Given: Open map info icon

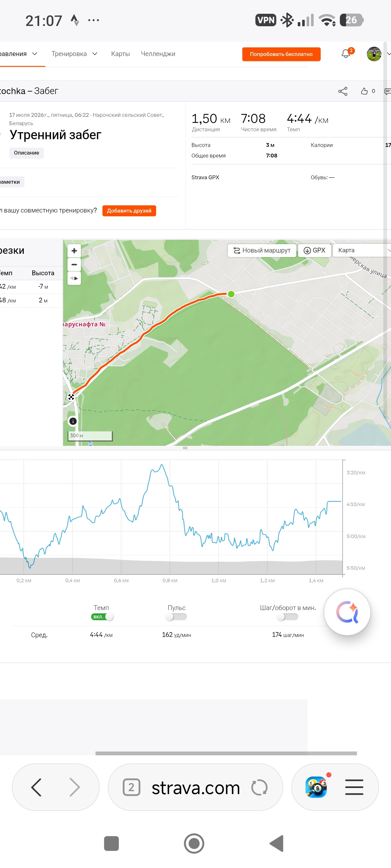Looking at the screenshot, I should [x=73, y=421].
